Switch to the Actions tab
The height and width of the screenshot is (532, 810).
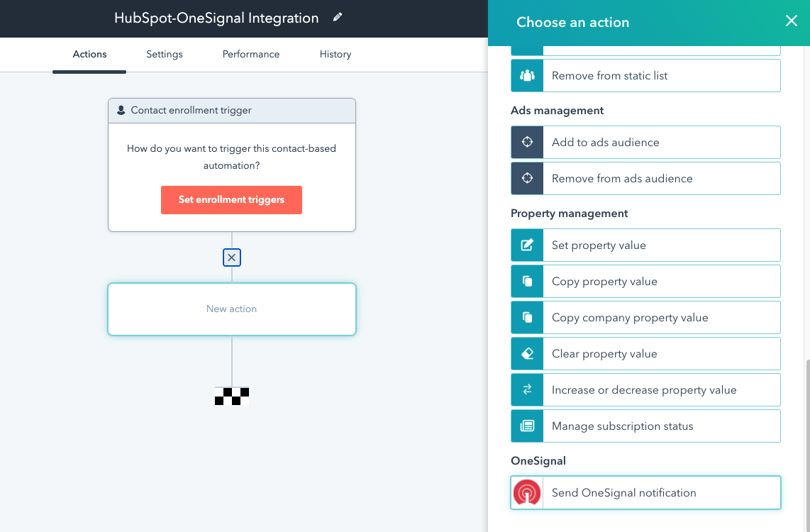coord(89,54)
